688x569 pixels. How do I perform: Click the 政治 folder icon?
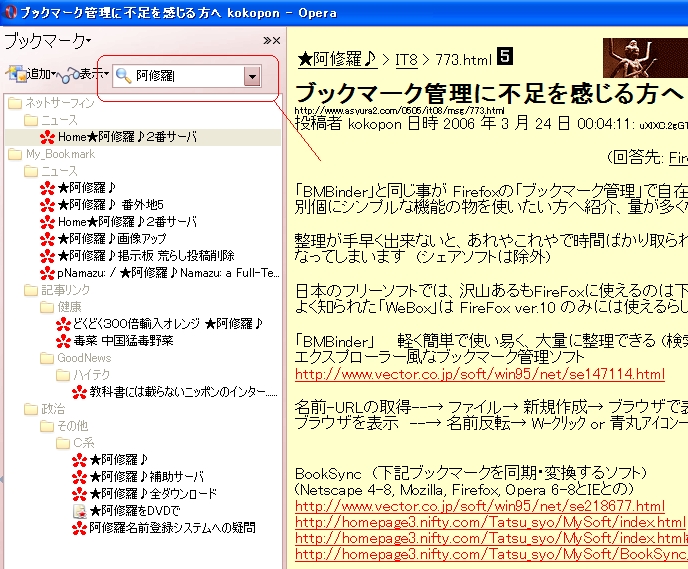[31, 409]
